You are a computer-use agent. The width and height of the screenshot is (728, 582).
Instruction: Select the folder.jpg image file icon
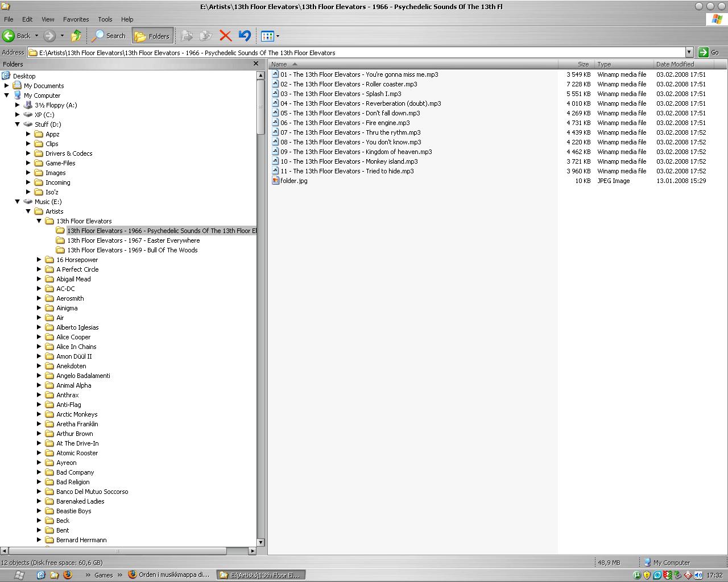click(275, 181)
